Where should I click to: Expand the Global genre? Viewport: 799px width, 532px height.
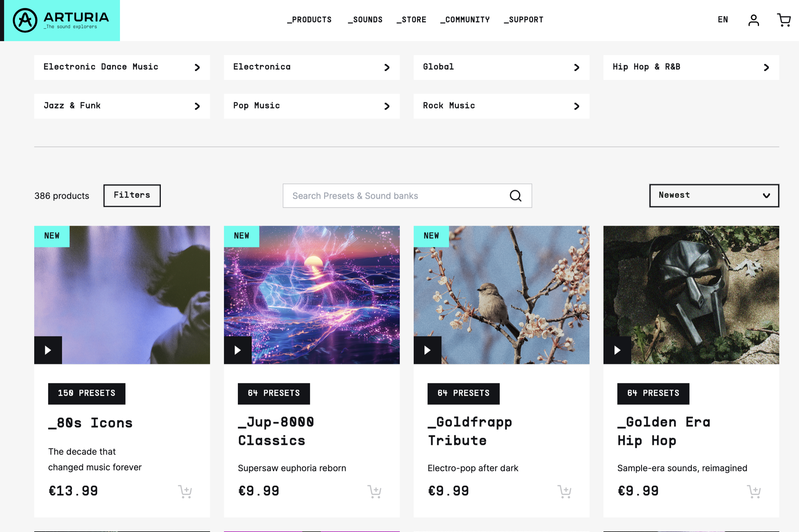click(x=501, y=67)
